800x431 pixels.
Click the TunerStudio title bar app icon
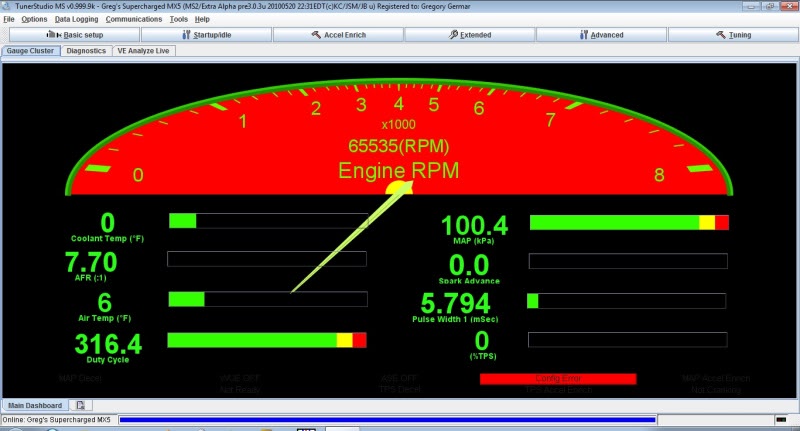pyautogui.click(x=7, y=6)
